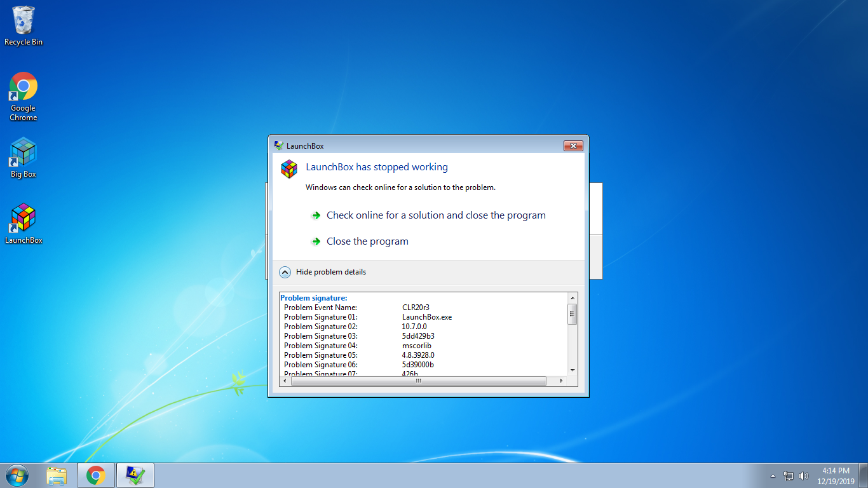This screenshot has width=868, height=488.
Task: Click the Hide problem details label
Action: point(331,272)
